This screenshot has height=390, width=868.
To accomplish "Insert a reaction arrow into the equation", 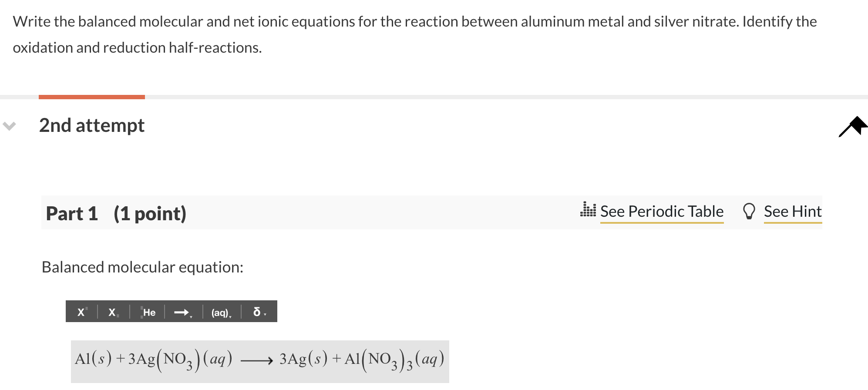I will [x=182, y=312].
